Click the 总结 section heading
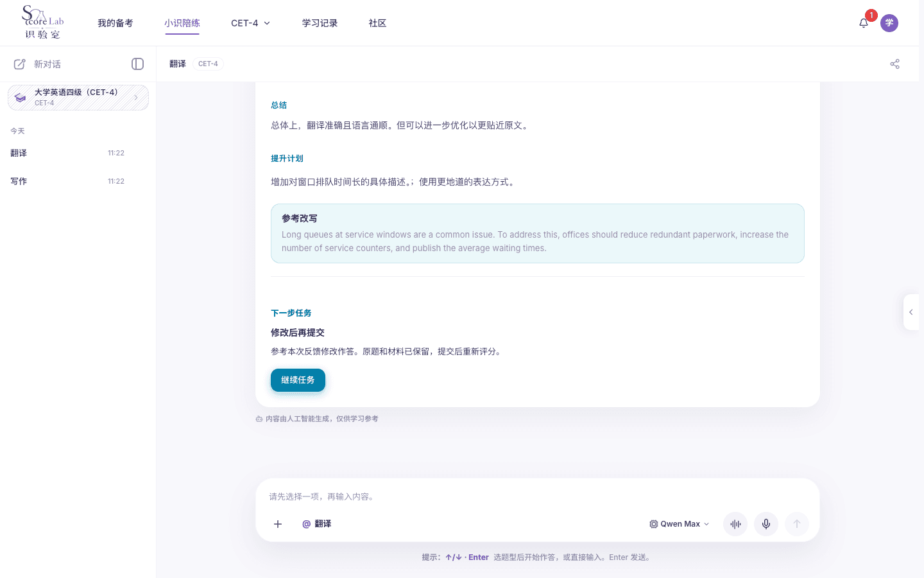Image resolution: width=924 pixels, height=578 pixels. (279, 105)
